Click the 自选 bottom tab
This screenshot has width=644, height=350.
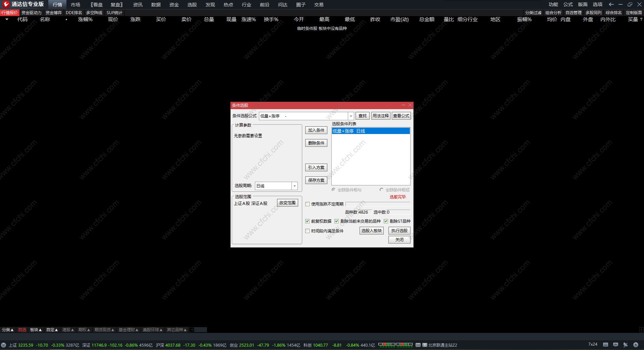(x=22, y=330)
